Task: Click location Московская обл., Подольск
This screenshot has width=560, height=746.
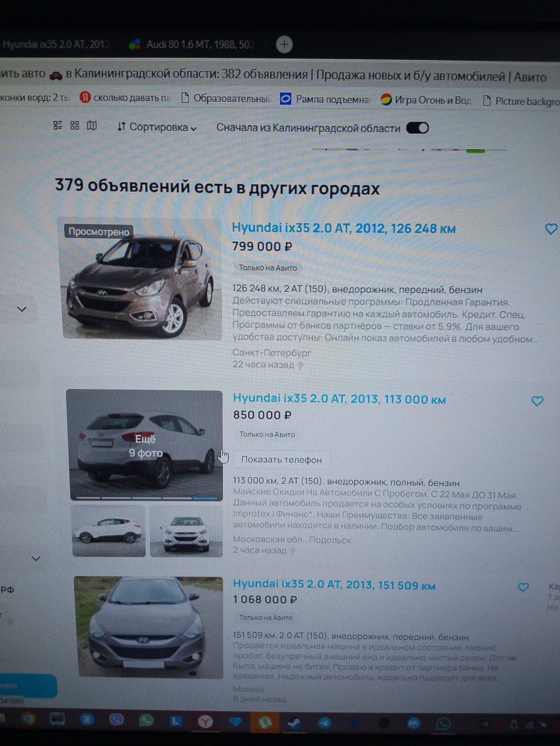Action: pos(292,540)
